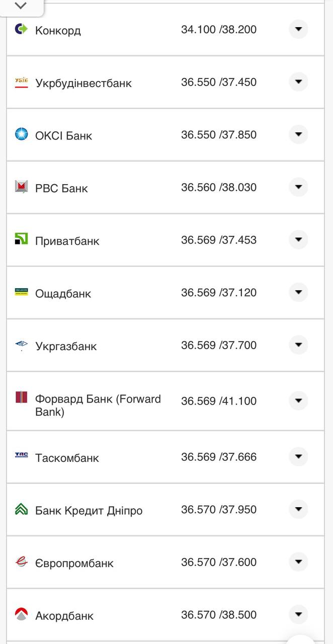
Task: Collapse the top panel chevron
Action: click(21, 6)
